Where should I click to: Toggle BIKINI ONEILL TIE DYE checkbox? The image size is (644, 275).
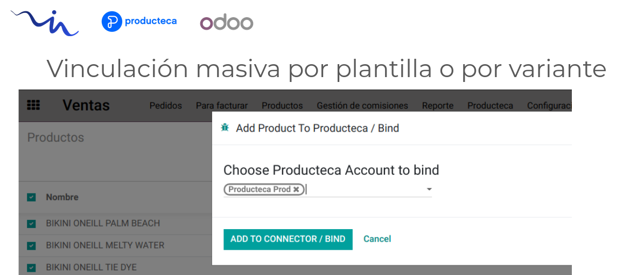click(31, 268)
